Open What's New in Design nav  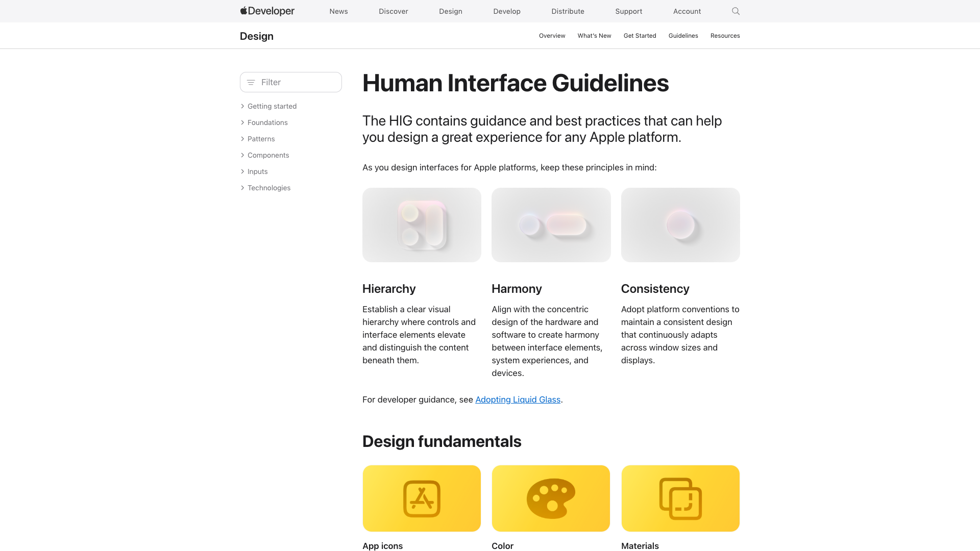coord(594,36)
